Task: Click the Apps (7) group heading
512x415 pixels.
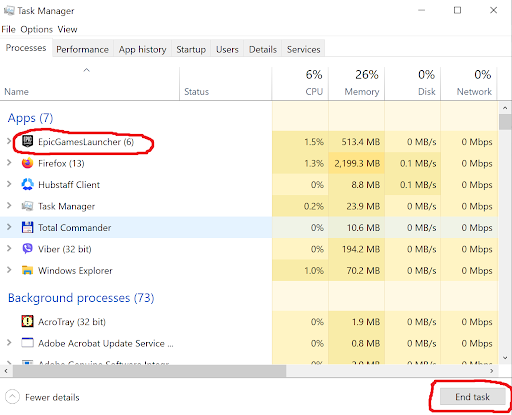Action: [x=30, y=118]
